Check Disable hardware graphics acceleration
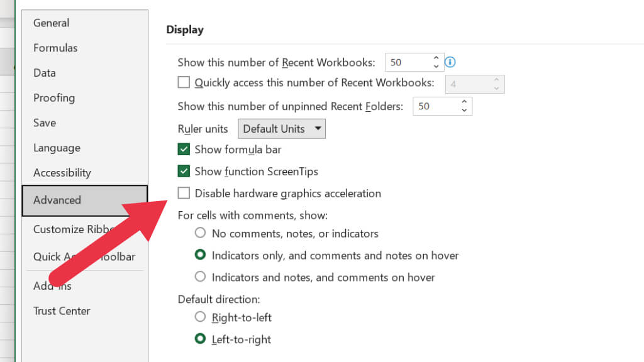 point(184,193)
